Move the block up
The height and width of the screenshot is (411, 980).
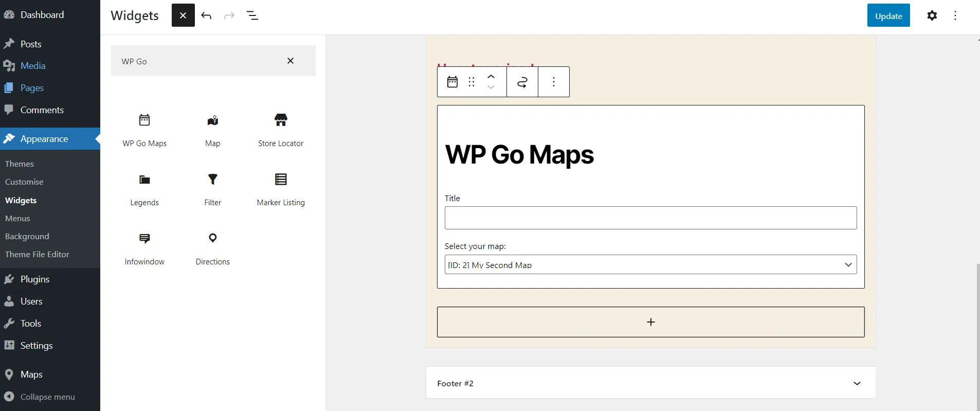point(491,76)
